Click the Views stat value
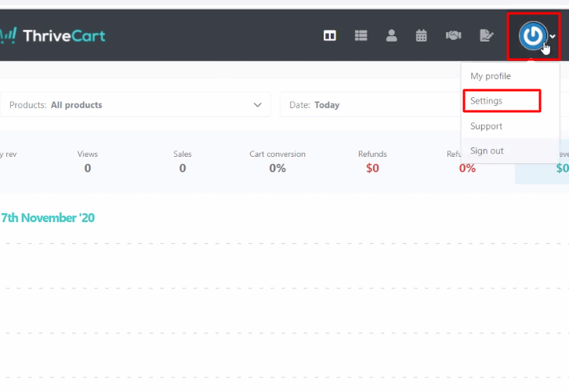Viewport: 569px width, 392px height. [x=88, y=168]
